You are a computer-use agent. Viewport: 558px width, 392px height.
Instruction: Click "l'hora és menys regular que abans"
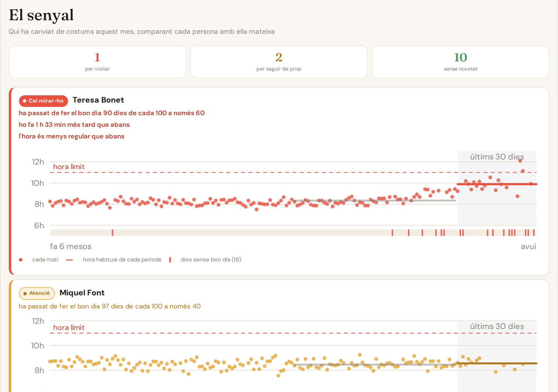[72, 136]
